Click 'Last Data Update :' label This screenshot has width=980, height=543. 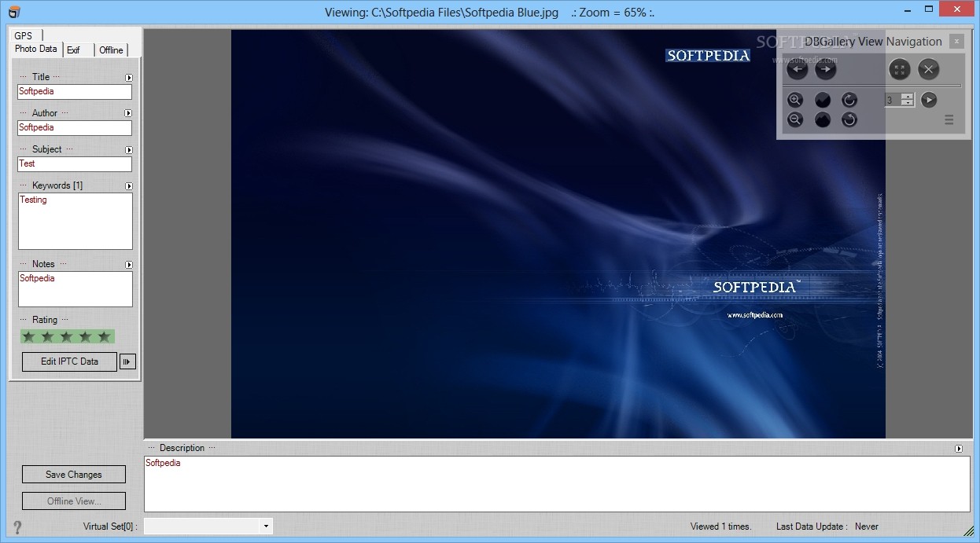(x=812, y=526)
